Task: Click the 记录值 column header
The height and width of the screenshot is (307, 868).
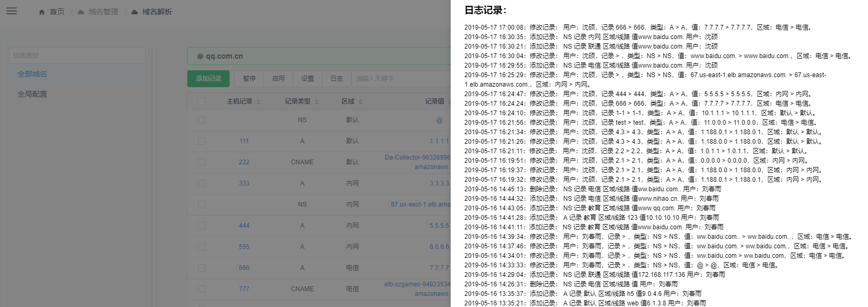Action: pyautogui.click(x=435, y=101)
